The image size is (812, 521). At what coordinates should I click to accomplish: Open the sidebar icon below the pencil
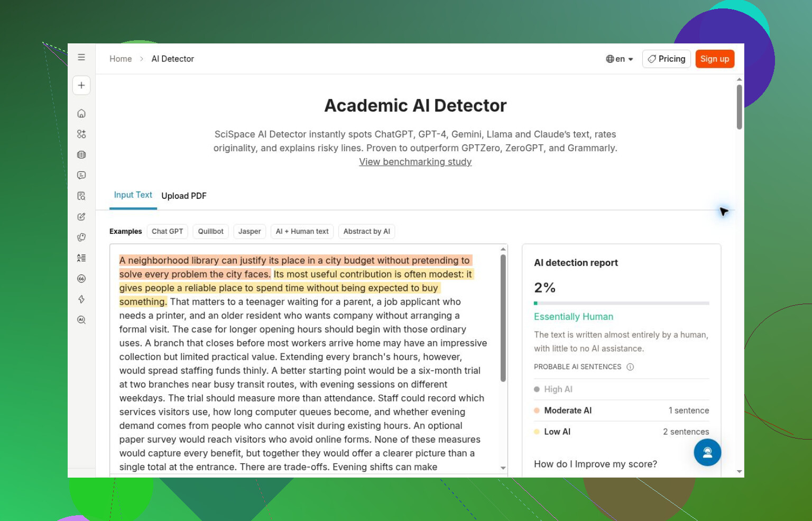(x=81, y=237)
